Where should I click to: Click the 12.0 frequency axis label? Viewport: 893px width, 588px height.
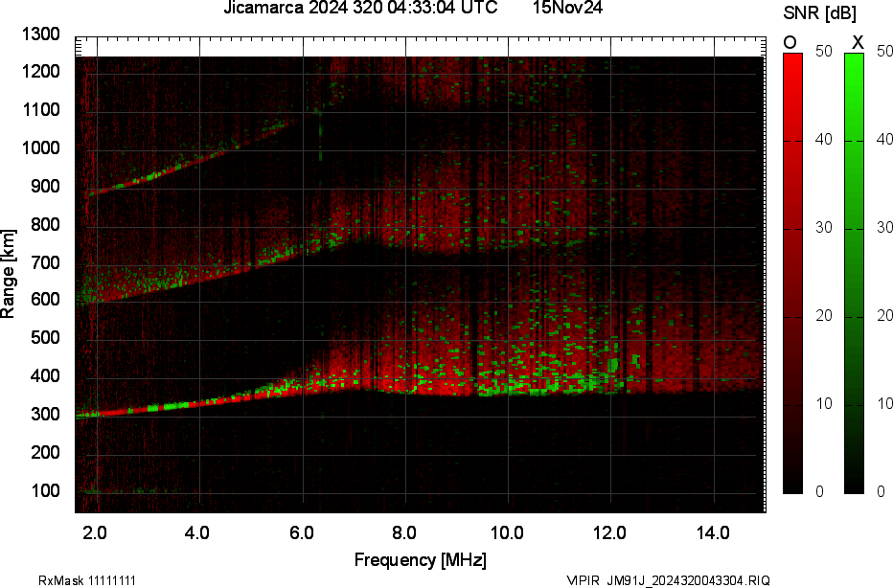point(610,532)
